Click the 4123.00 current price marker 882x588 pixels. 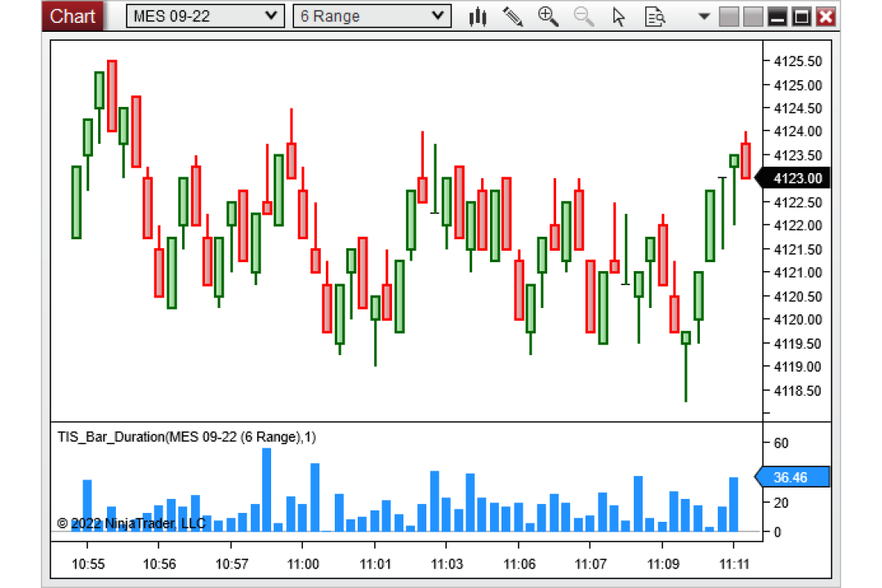pyautogui.click(x=792, y=178)
